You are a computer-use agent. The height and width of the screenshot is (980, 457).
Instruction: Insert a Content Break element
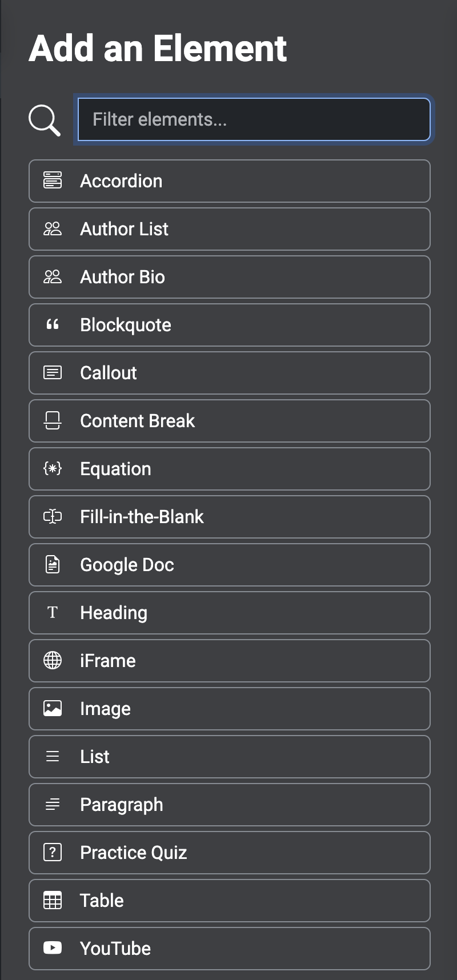tap(229, 421)
